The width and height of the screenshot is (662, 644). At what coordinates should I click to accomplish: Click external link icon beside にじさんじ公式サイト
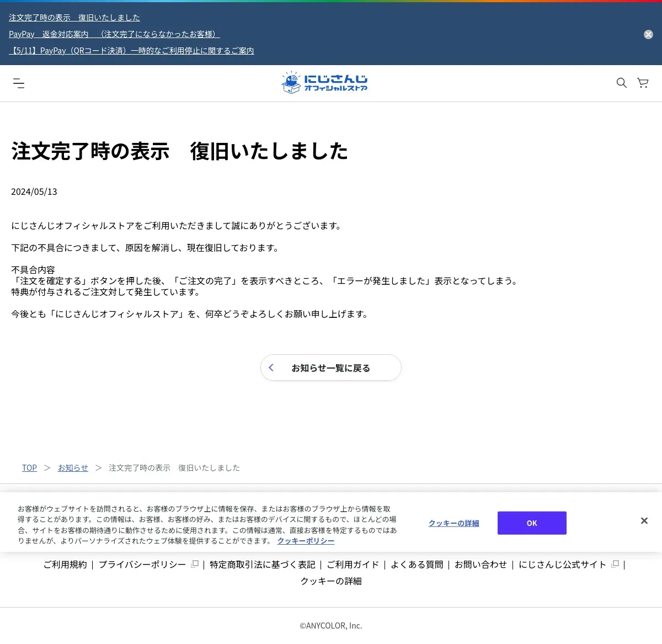pyautogui.click(x=615, y=564)
